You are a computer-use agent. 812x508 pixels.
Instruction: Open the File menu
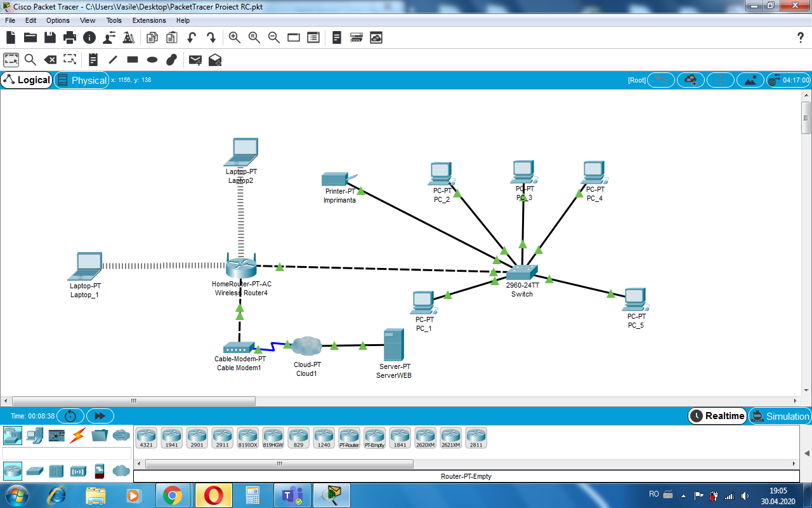pos(10,20)
